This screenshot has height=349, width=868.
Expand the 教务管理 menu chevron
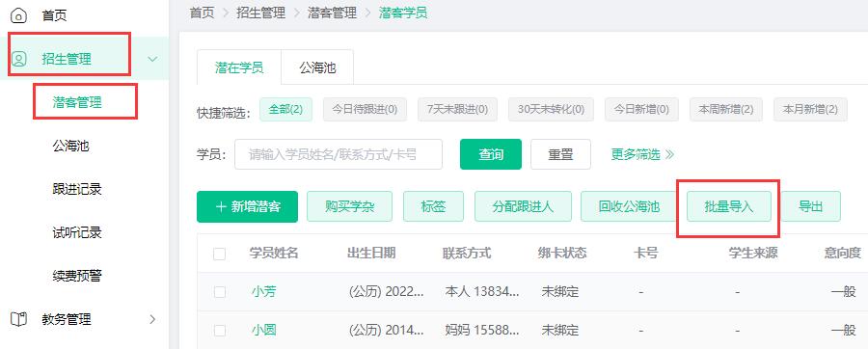tap(152, 319)
